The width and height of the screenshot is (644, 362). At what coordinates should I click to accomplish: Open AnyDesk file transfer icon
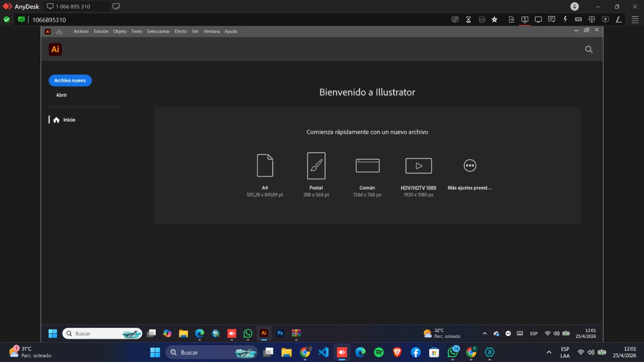(x=511, y=19)
